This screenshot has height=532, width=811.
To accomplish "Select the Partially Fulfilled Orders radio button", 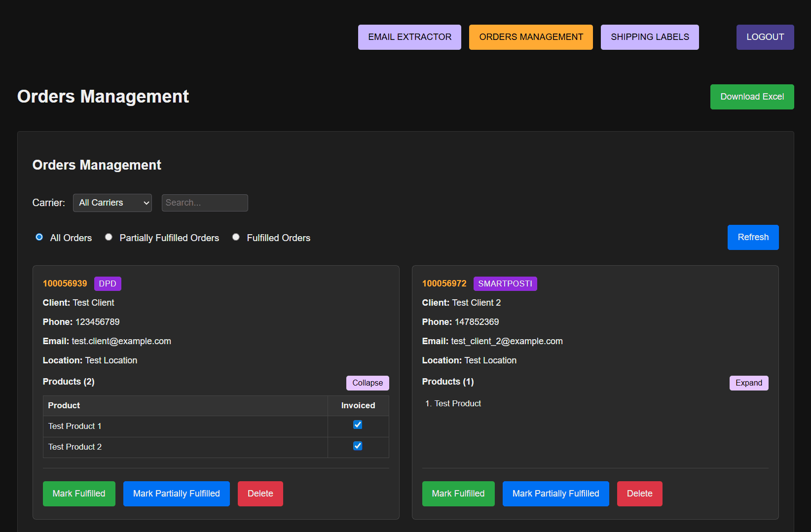I will (x=109, y=237).
